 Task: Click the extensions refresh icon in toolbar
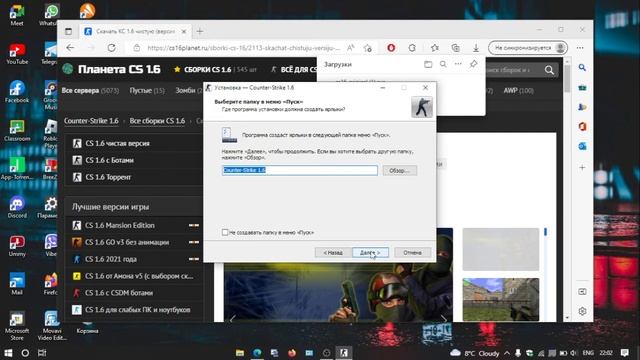[x=412, y=48]
